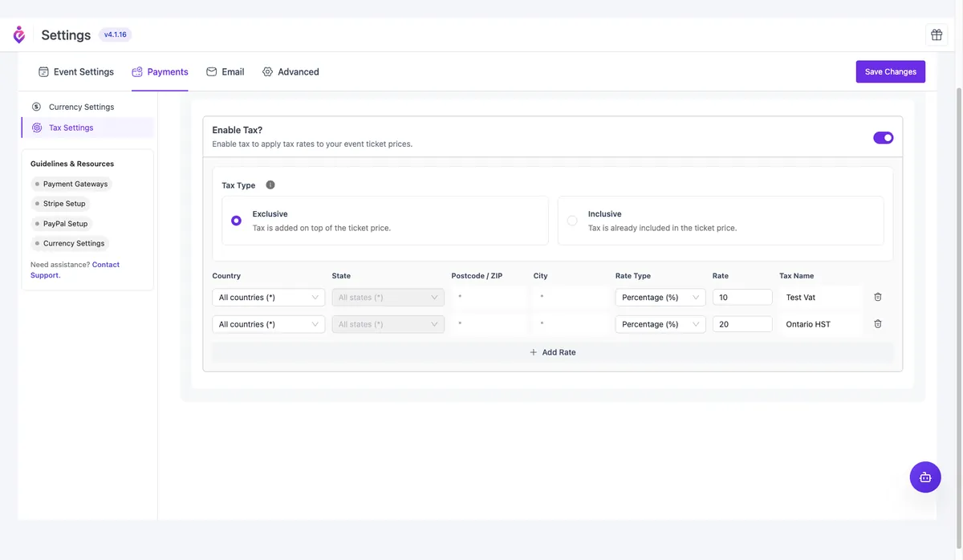
Task: Open the gift icon in header
Action: [937, 34]
